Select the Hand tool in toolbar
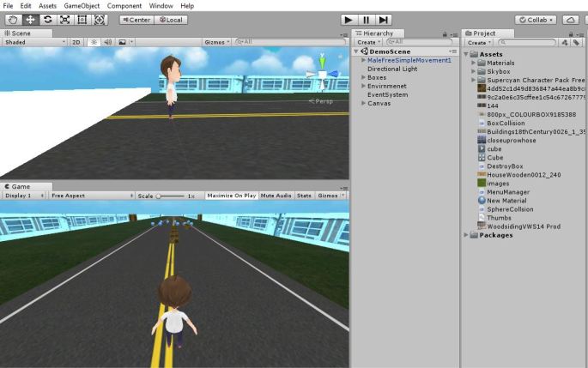 pos(12,19)
